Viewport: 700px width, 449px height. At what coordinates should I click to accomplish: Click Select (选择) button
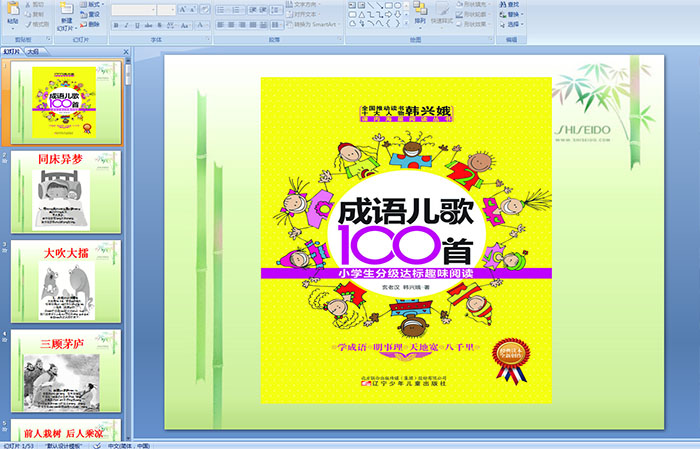tap(512, 24)
